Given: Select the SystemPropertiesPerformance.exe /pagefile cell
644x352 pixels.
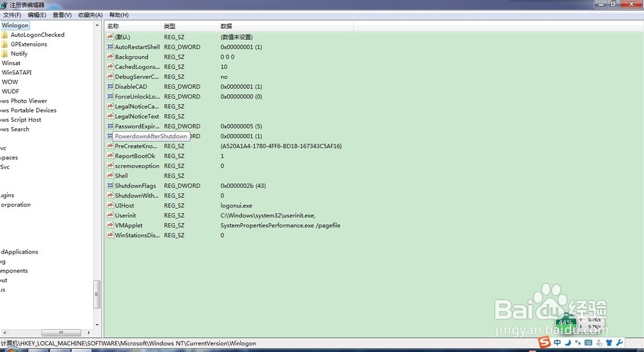Looking at the screenshot, I should 280,226.
